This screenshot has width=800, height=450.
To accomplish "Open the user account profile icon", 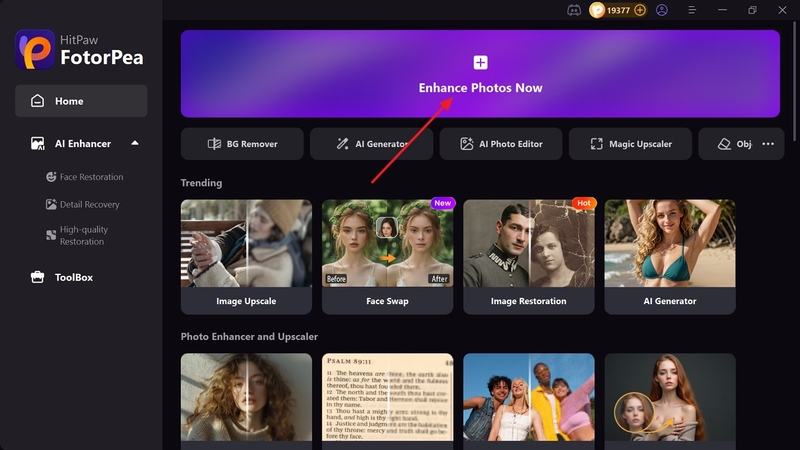I will click(x=662, y=10).
